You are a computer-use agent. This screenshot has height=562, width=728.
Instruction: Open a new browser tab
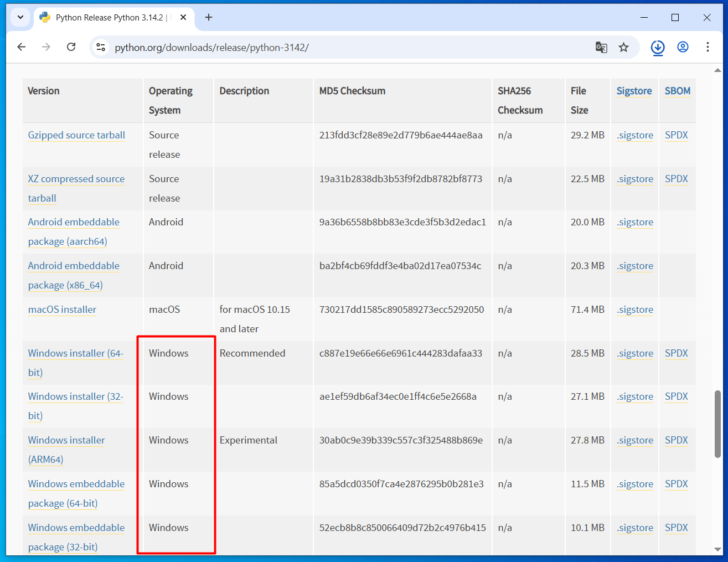(209, 17)
